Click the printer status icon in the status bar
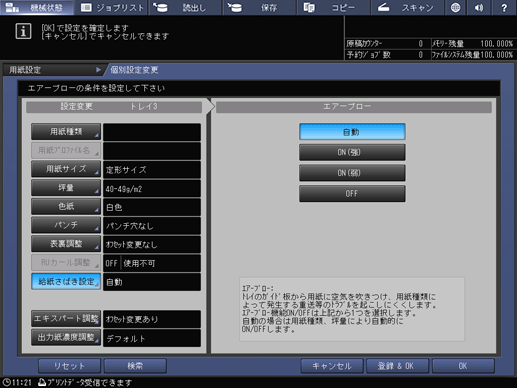The image size is (517, 388). pyautogui.click(x=42, y=382)
